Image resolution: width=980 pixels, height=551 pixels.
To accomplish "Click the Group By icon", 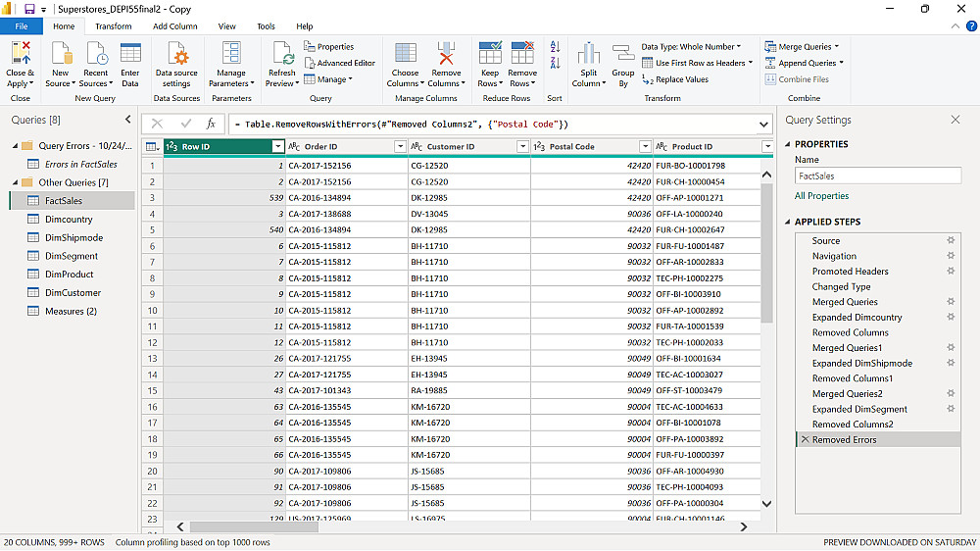I will [623, 54].
